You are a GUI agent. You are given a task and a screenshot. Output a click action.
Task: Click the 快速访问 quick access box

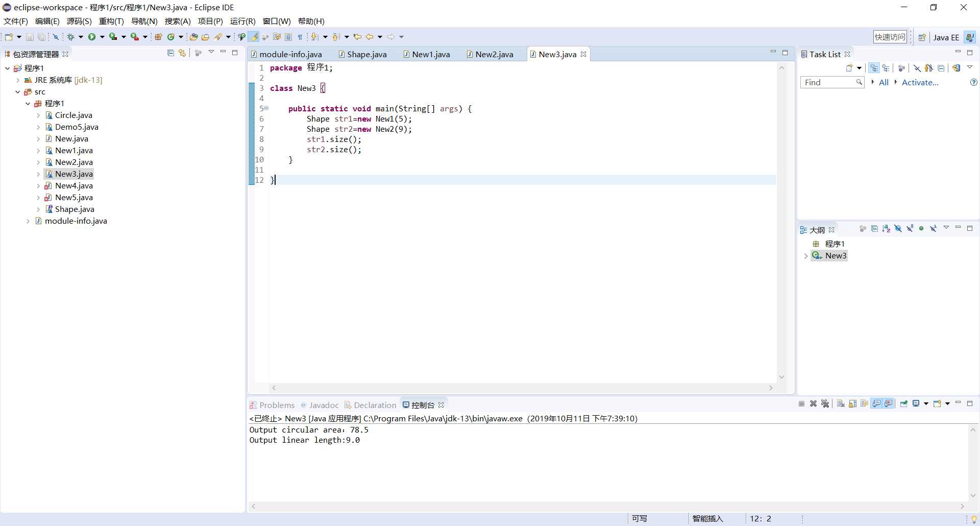(890, 37)
